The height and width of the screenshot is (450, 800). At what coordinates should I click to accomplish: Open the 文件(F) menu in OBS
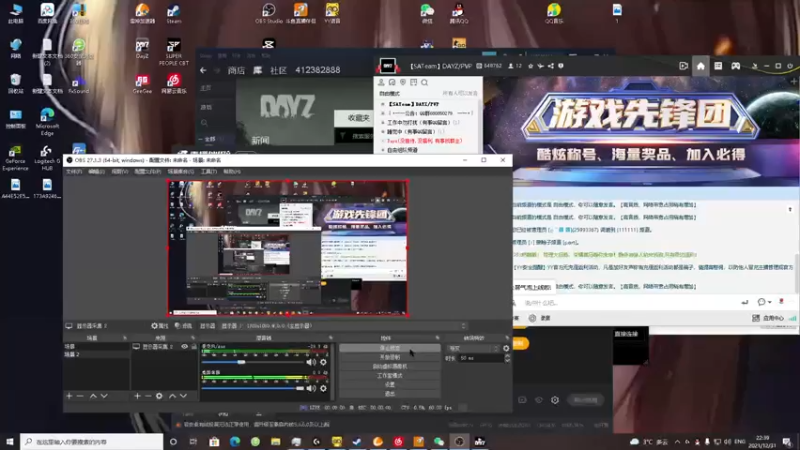[x=74, y=171]
